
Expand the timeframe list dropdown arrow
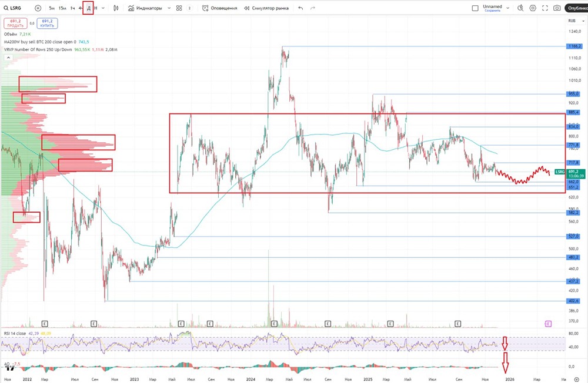click(x=103, y=8)
